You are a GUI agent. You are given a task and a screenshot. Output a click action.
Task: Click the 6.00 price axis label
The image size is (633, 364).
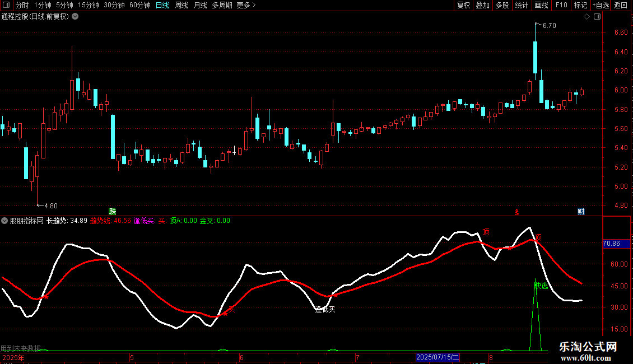coord(621,90)
